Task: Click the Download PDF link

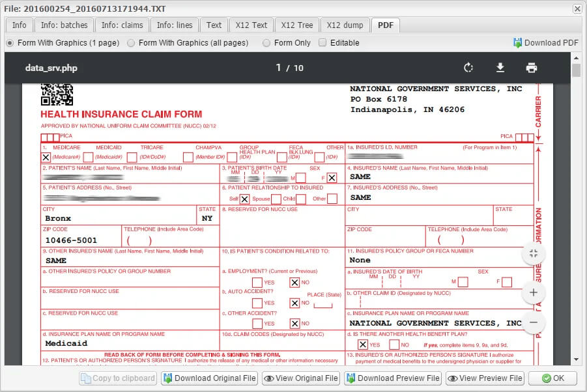Action: 546,43
